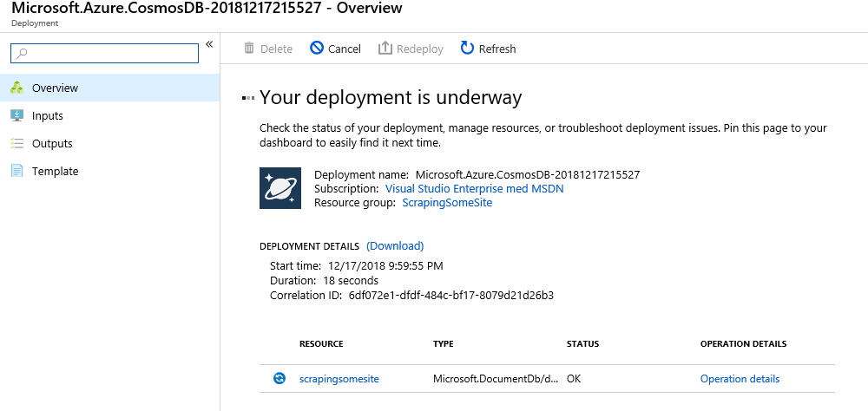
Task: Collapse the sidebar with double chevron
Action: [x=209, y=44]
